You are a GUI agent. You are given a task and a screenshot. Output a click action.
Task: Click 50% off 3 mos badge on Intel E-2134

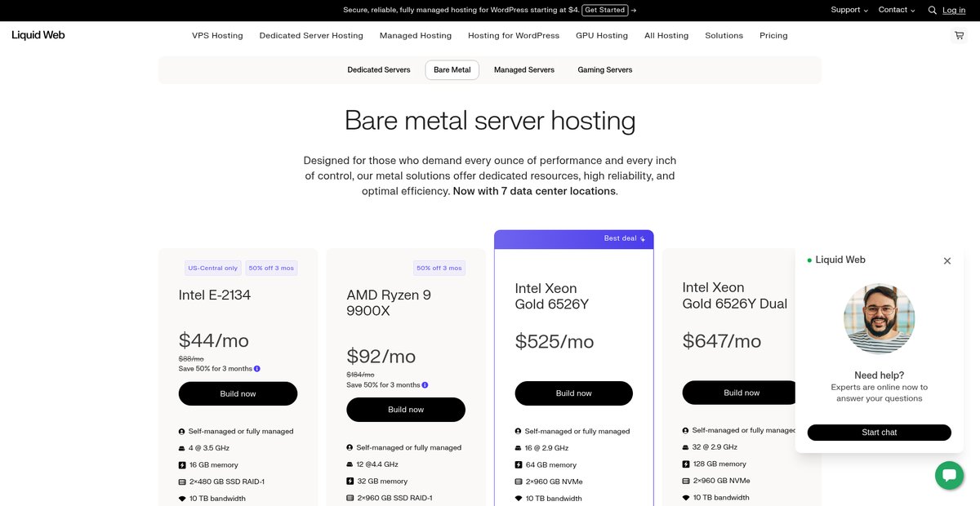[271, 268]
